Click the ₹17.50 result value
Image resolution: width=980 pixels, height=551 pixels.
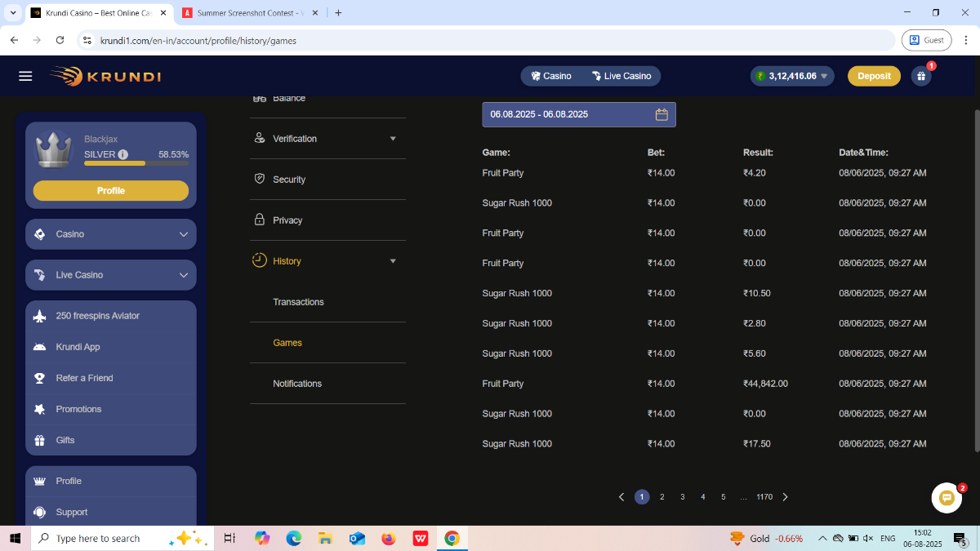click(757, 444)
